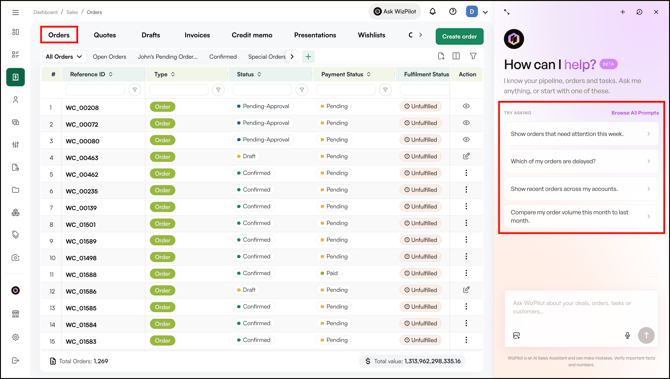Open actions menu for WC_00462
The height and width of the screenshot is (379, 670).
pyautogui.click(x=466, y=173)
